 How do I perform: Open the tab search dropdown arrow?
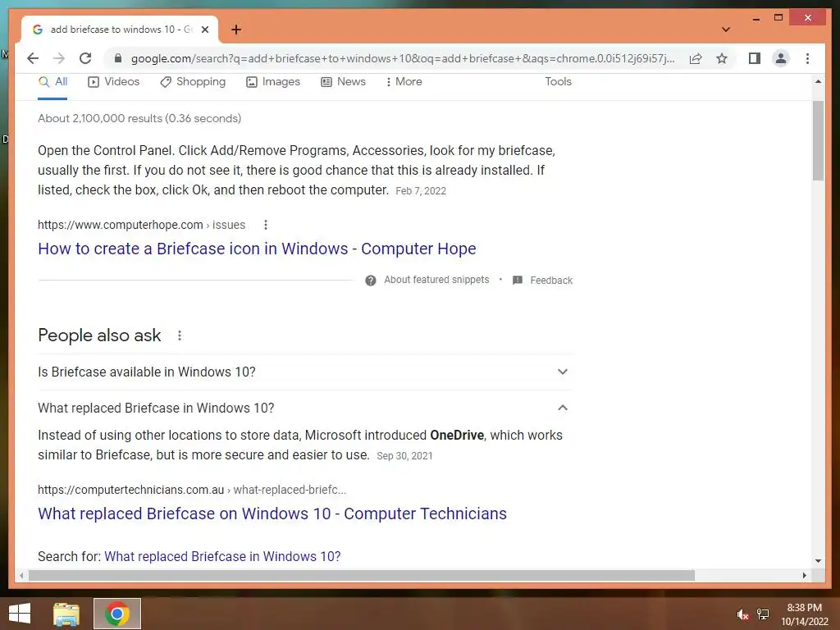pyautogui.click(x=726, y=30)
